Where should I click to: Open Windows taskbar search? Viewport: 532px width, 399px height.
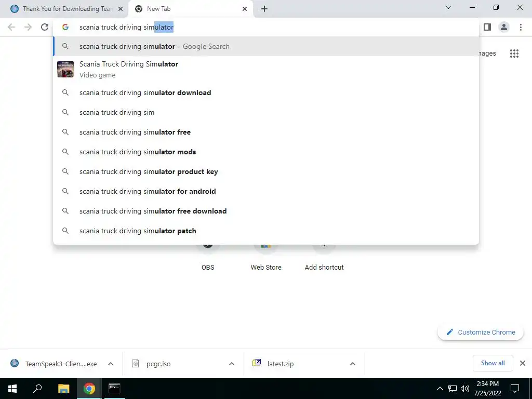coord(37,389)
